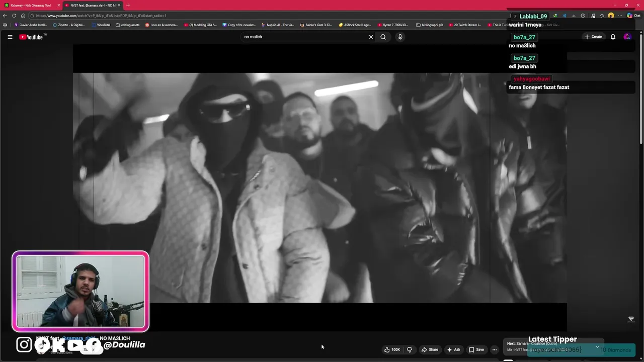This screenshot has width=644, height=362.
Task: Expand the Next up mix panel chevron
Action: [x=597, y=347]
